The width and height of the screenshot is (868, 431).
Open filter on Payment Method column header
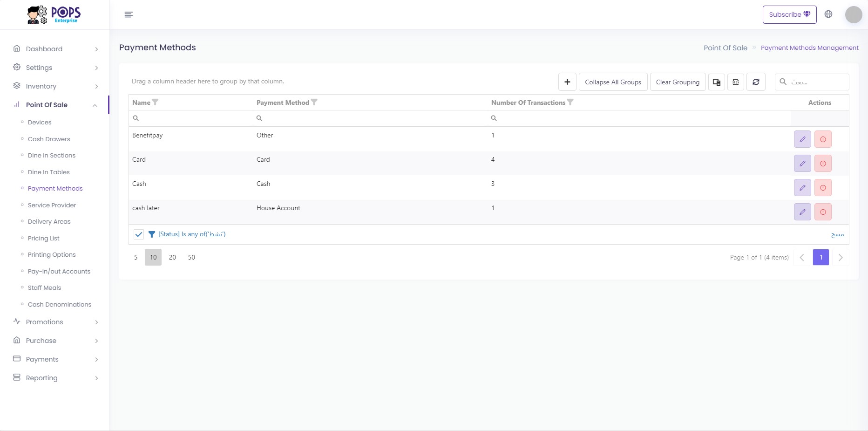(x=314, y=103)
